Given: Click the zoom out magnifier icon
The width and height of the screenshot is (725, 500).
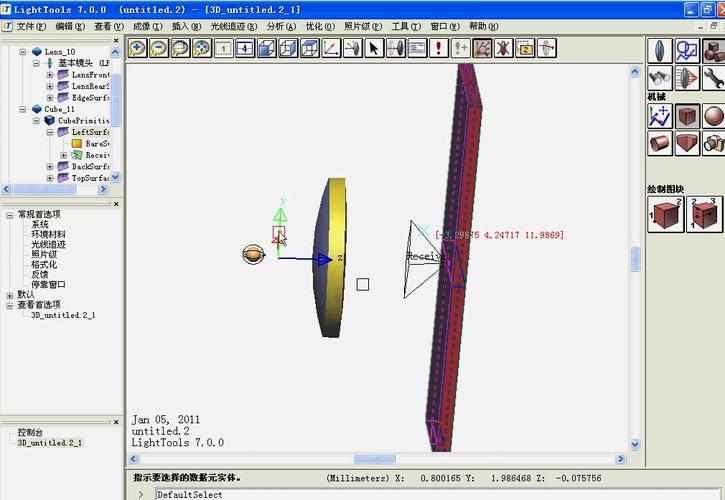Looking at the screenshot, I should click(x=159, y=47).
